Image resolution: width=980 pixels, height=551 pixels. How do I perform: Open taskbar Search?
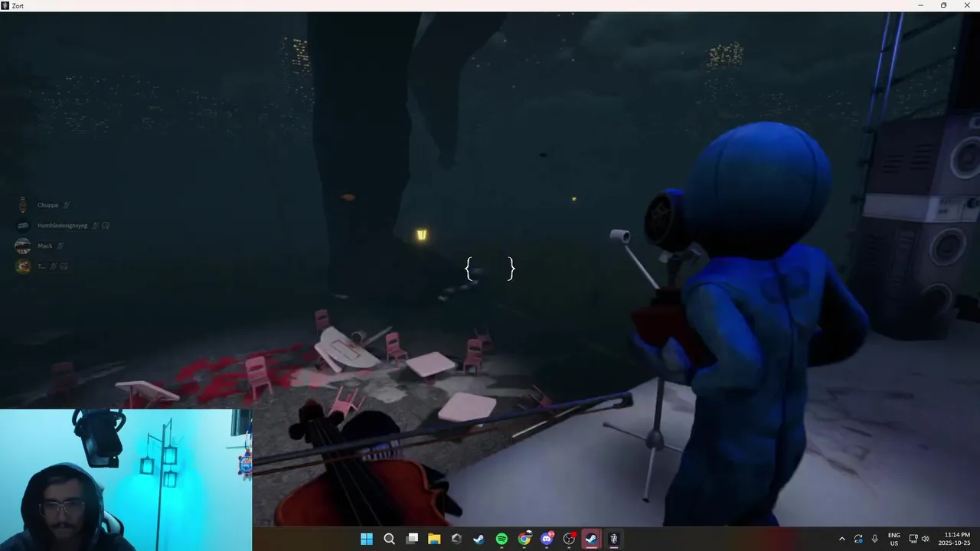click(x=389, y=539)
